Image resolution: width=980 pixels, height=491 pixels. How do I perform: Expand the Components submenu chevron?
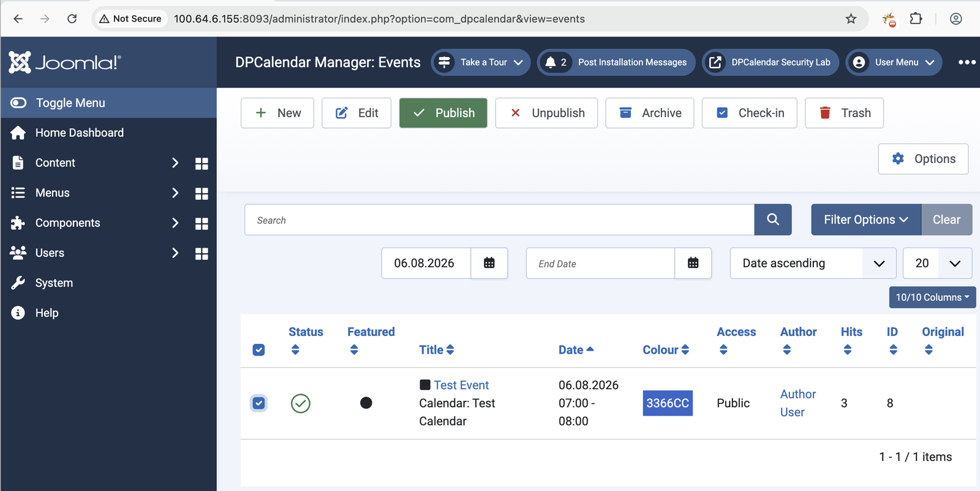(175, 223)
